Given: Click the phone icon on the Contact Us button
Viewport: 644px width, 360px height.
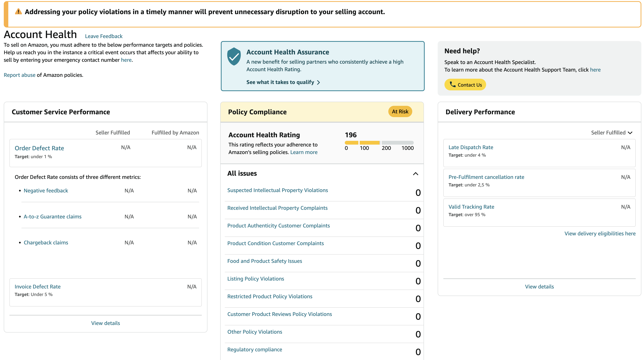Looking at the screenshot, I should click(x=453, y=84).
